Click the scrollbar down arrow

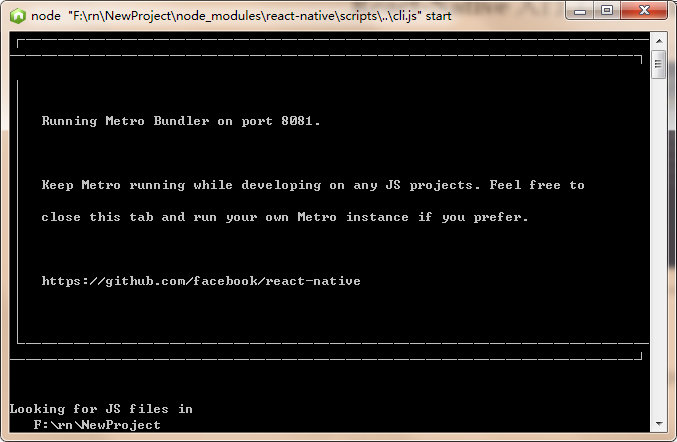659,423
